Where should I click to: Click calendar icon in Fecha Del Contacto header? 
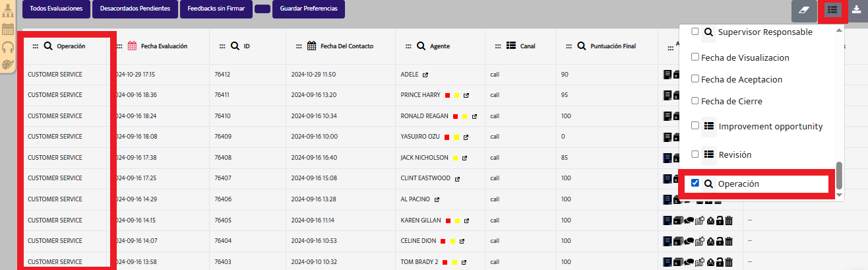pos(312,46)
